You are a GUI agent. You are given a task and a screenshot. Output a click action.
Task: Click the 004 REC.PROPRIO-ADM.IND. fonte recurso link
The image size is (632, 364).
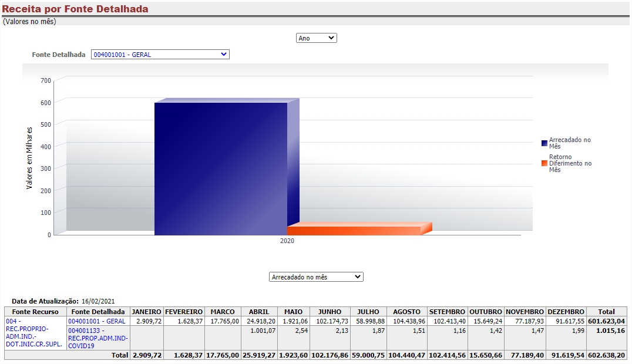[x=33, y=332]
